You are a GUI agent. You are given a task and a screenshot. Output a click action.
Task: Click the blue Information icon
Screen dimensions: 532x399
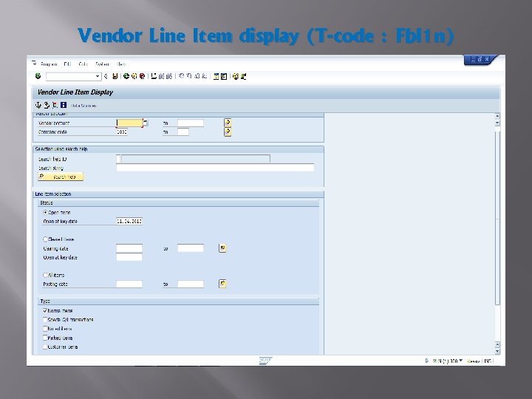point(64,105)
